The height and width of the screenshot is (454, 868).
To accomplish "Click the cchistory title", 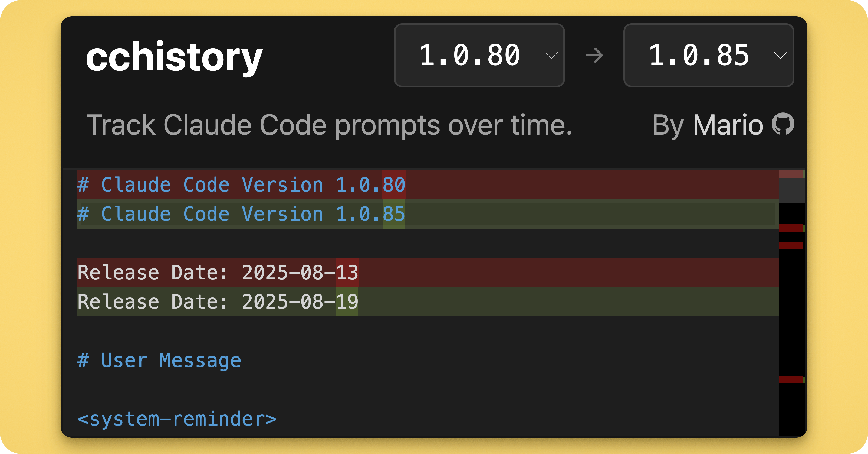I will pyautogui.click(x=174, y=57).
